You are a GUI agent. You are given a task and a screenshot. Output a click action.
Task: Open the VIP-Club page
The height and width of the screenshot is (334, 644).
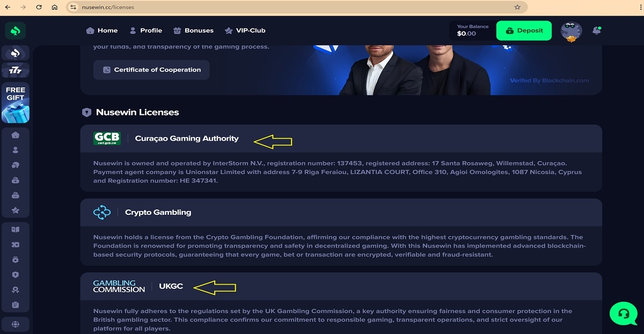tap(245, 31)
